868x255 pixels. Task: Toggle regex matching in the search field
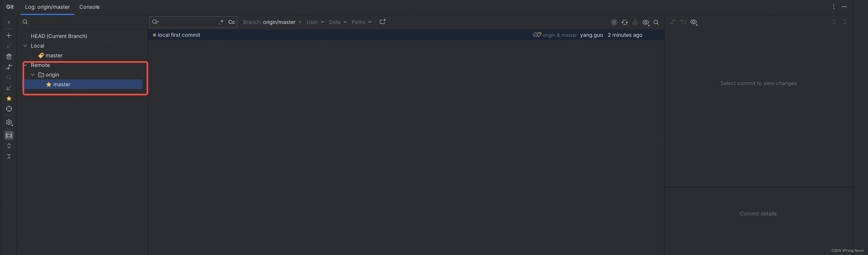[x=221, y=22]
